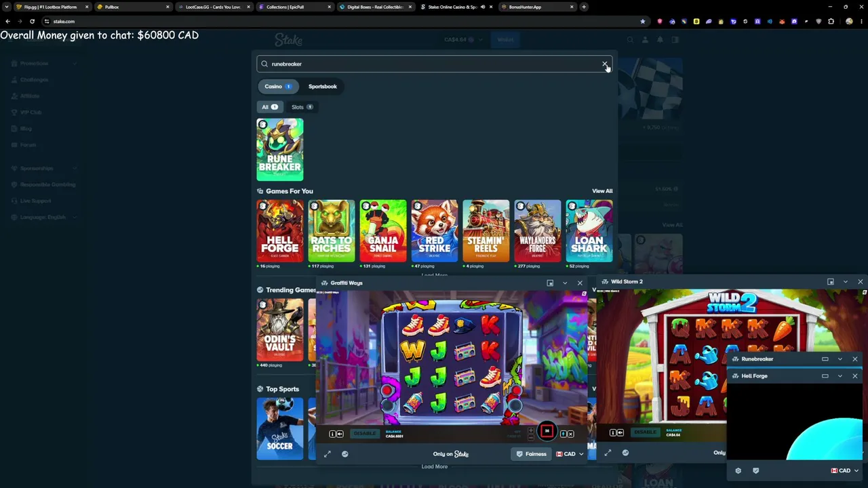Viewport: 868px width, 488px height.
Task: Click the stats icon in Wild Storm 2 footer
Action: click(625, 453)
